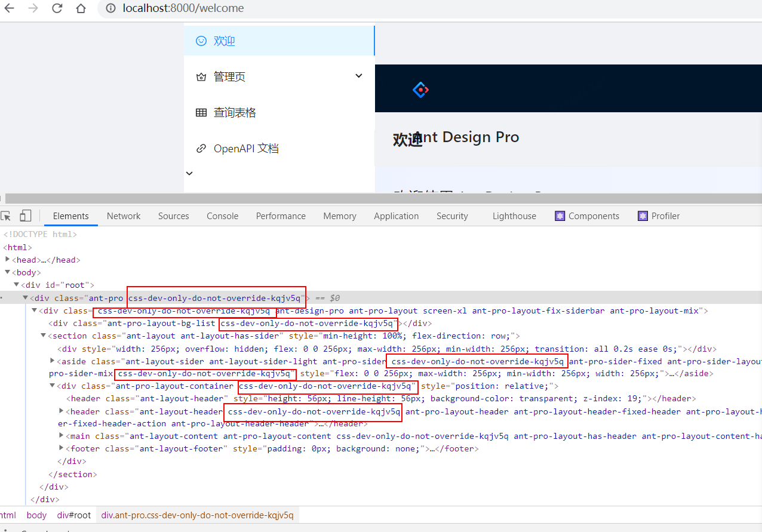Toggle the device toolbar icon
762x532 pixels.
(x=26, y=216)
